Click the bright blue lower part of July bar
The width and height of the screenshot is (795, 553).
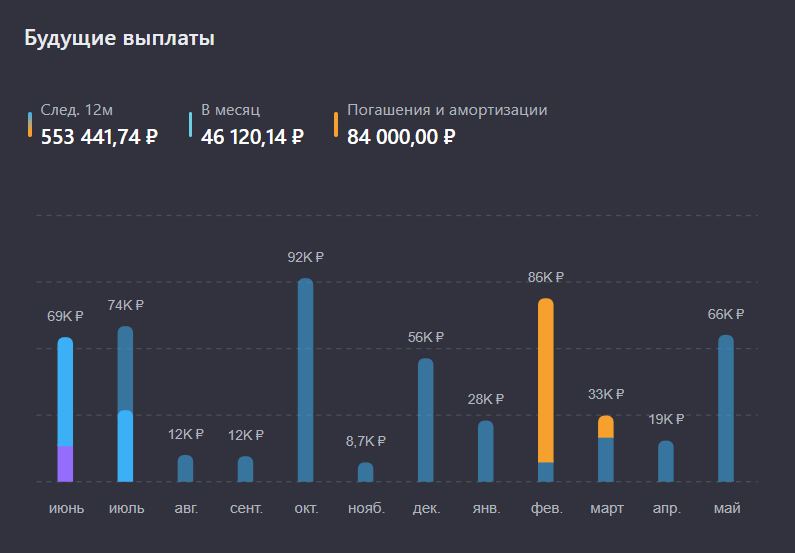pyautogui.click(x=126, y=446)
